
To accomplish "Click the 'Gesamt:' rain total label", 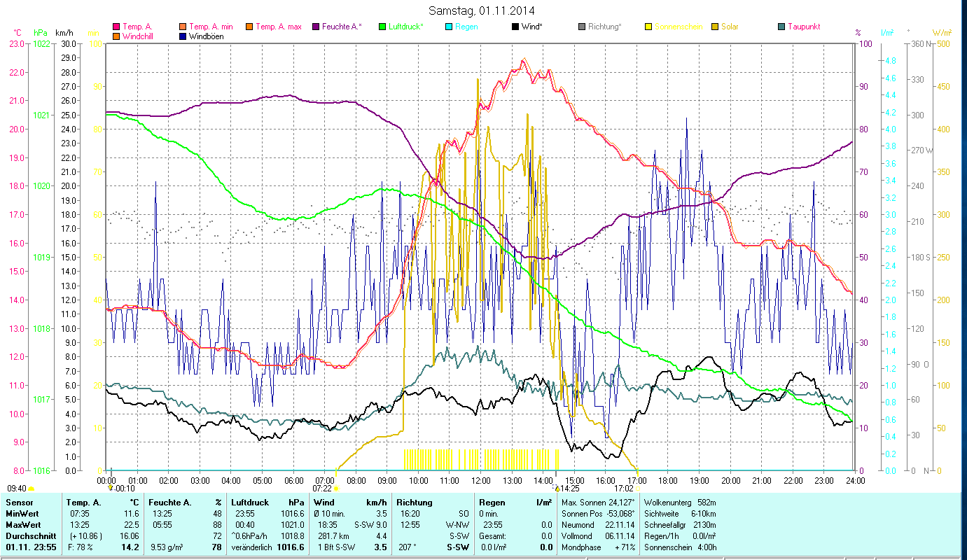I will (494, 536).
